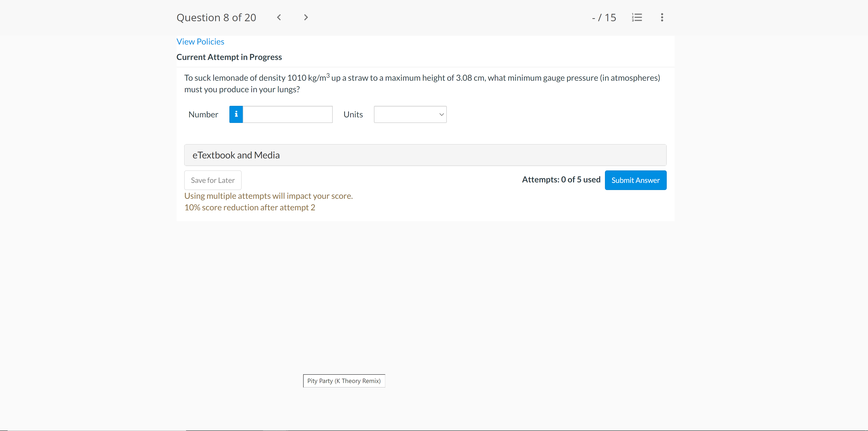This screenshot has width=868, height=431.
Task: Open the Units dropdown
Action: tap(410, 115)
